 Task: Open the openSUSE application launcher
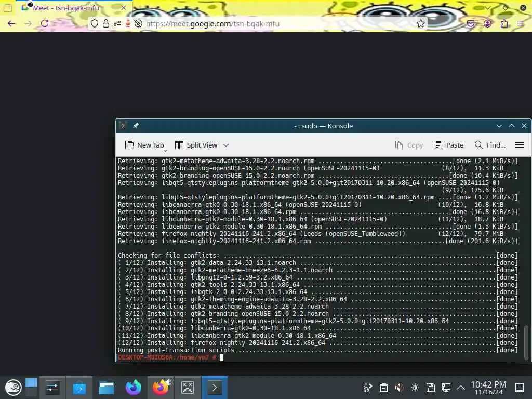(x=13, y=388)
